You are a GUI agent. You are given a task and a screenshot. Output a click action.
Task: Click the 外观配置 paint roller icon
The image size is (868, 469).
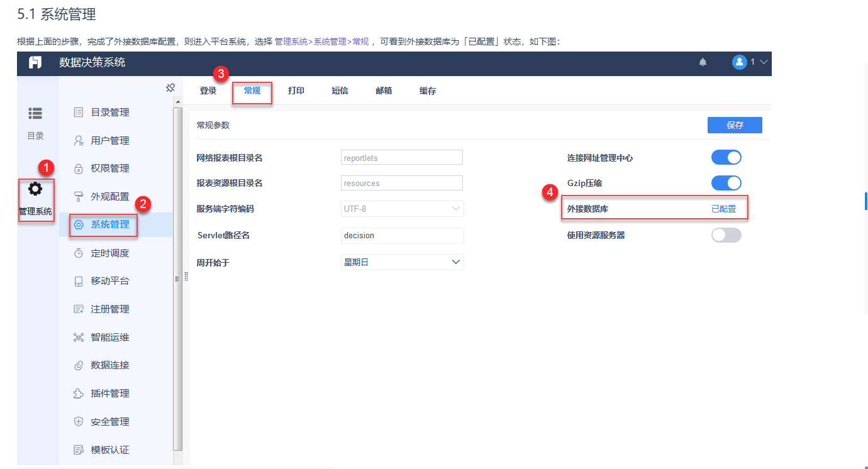pyautogui.click(x=79, y=196)
